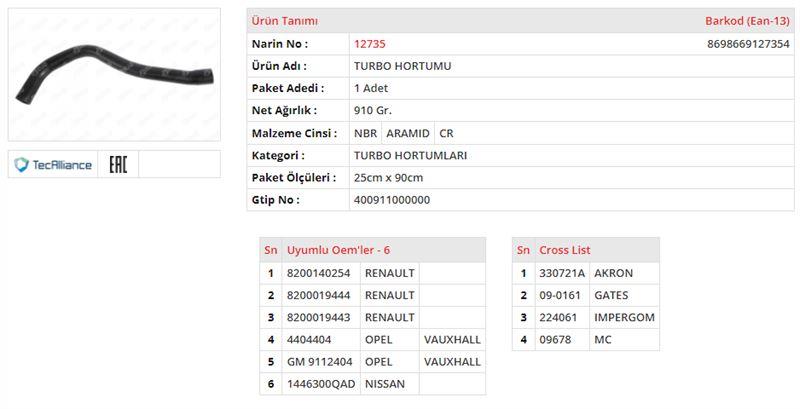Click the Narin No label
The width and height of the screenshot is (800, 409).
point(280,44)
